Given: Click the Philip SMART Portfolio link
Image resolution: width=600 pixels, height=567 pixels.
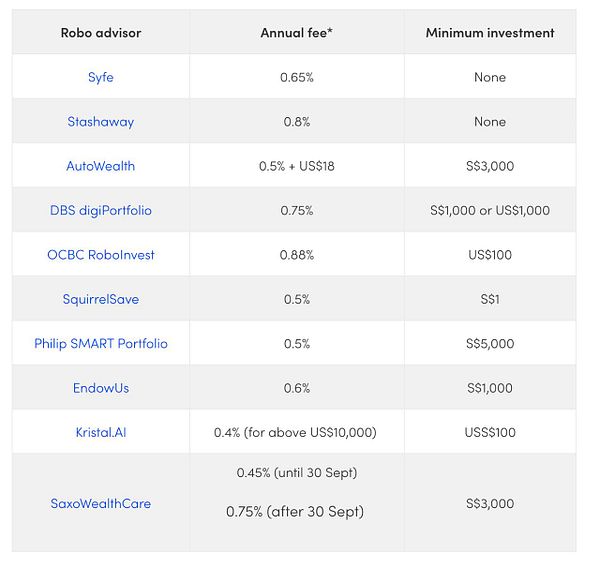Looking at the screenshot, I should [x=101, y=343].
